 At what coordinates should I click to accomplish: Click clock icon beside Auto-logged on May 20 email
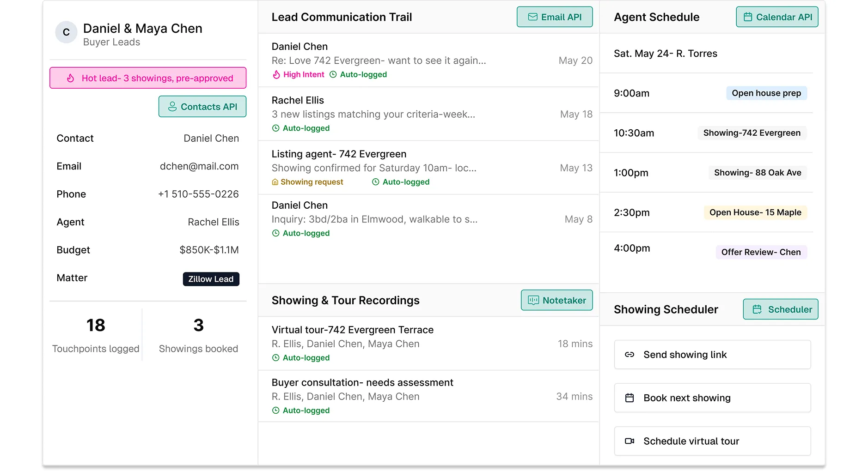[333, 74]
